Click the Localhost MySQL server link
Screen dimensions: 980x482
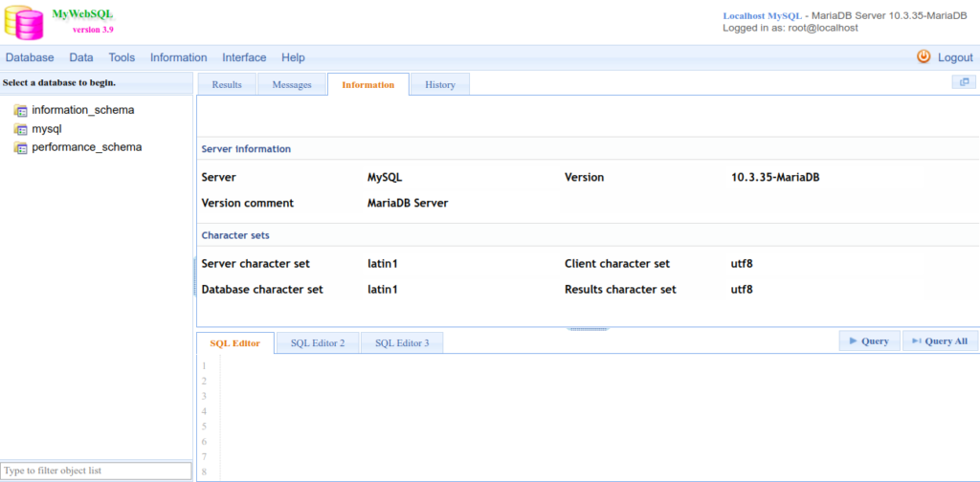click(x=762, y=16)
